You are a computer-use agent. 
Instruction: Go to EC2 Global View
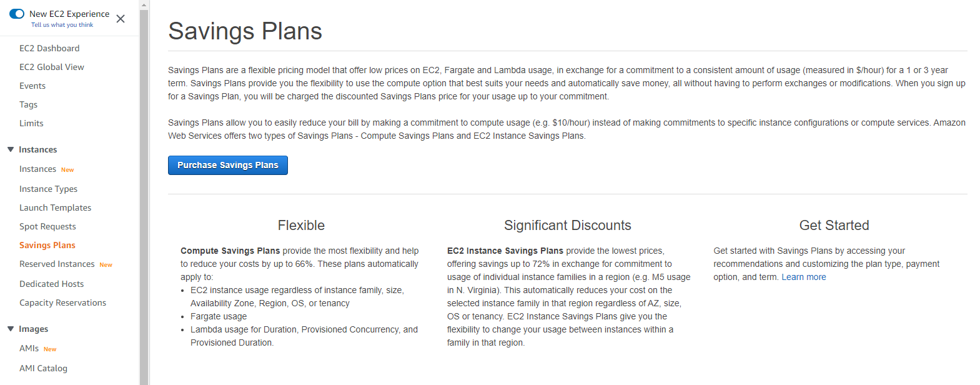[x=52, y=67]
